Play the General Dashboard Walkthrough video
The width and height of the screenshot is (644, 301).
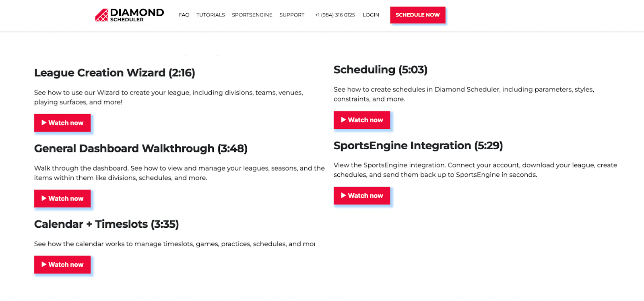(62, 198)
